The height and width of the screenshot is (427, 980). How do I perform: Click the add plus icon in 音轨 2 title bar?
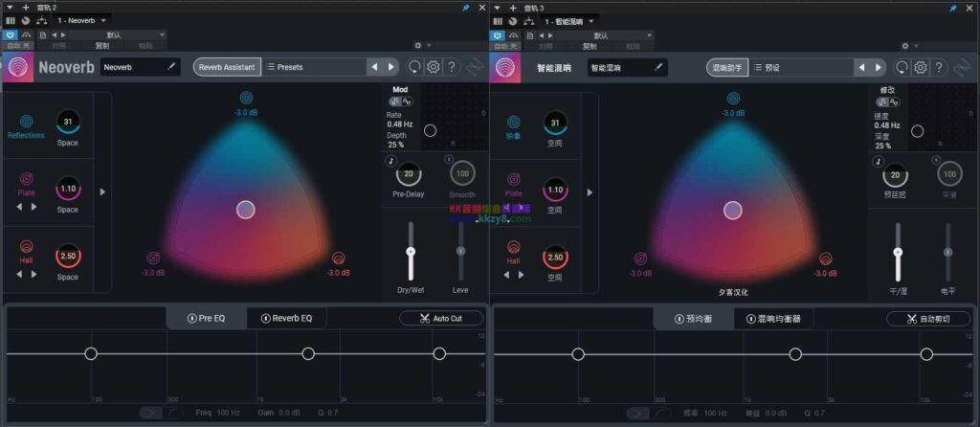pyautogui.click(x=26, y=8)
